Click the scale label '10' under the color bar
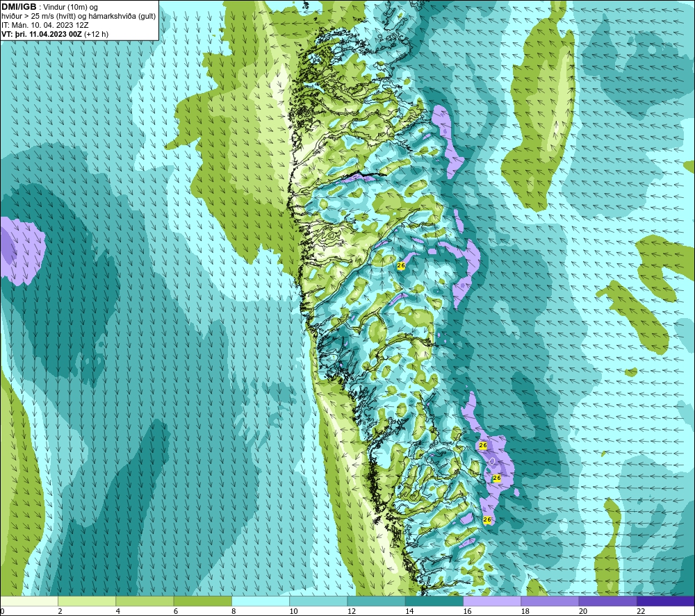 (293, 611)
